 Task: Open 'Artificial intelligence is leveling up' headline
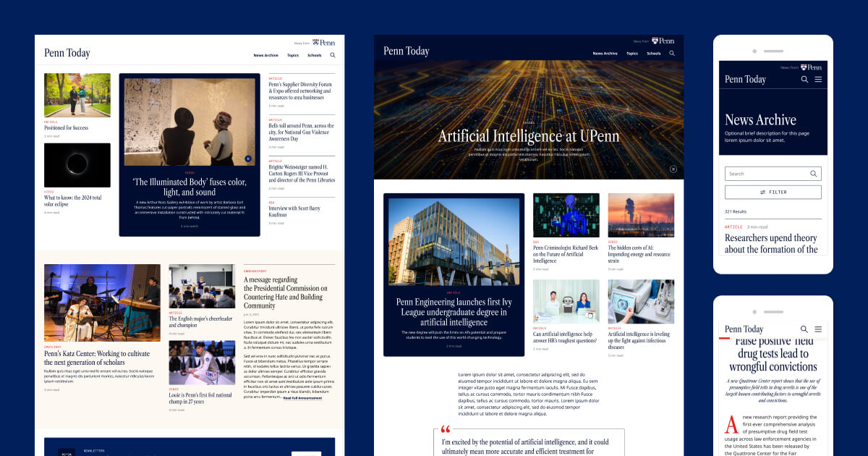pos(639,341)
